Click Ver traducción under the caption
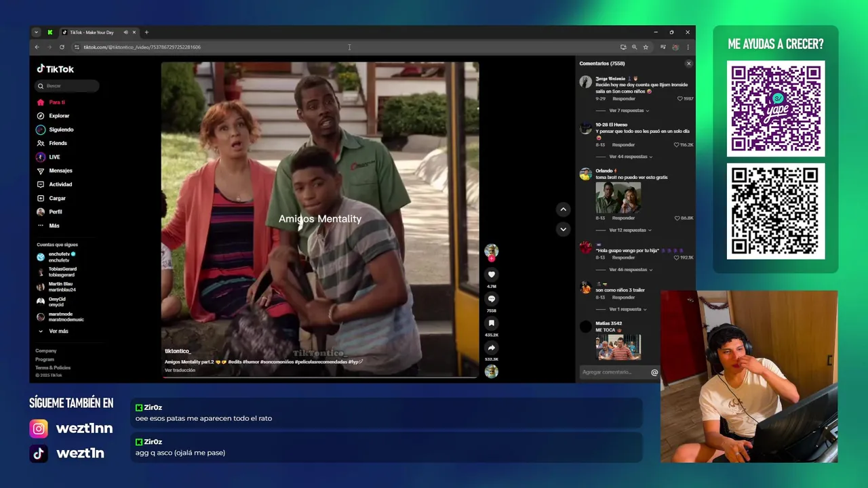Image resolution: width=868 pixels, height=488 pixels. coord(180,370)
